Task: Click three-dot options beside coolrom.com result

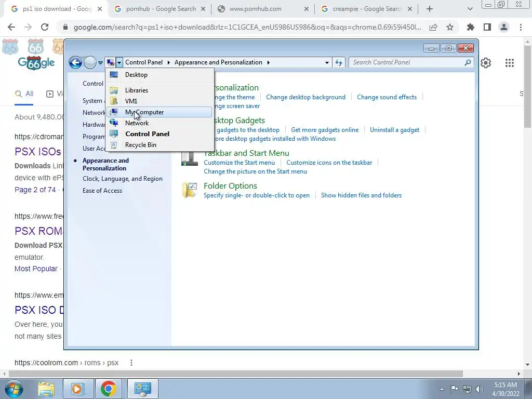Action: coord(131,363)
